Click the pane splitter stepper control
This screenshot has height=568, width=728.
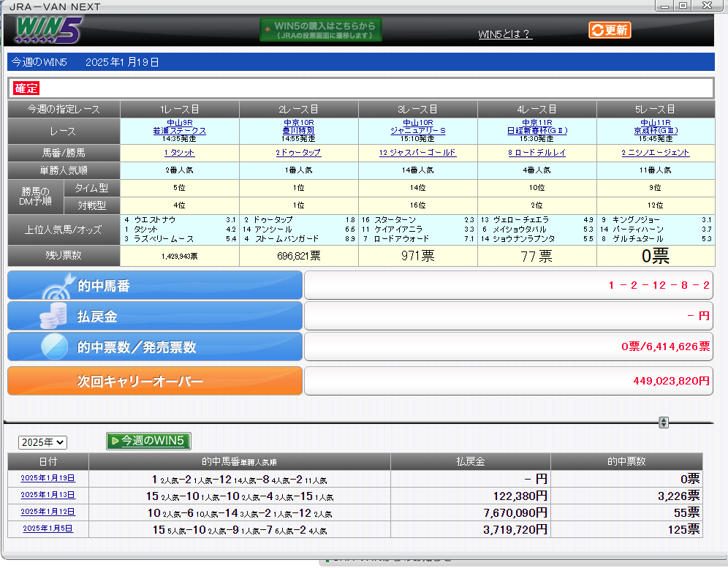tap(664, 423)
